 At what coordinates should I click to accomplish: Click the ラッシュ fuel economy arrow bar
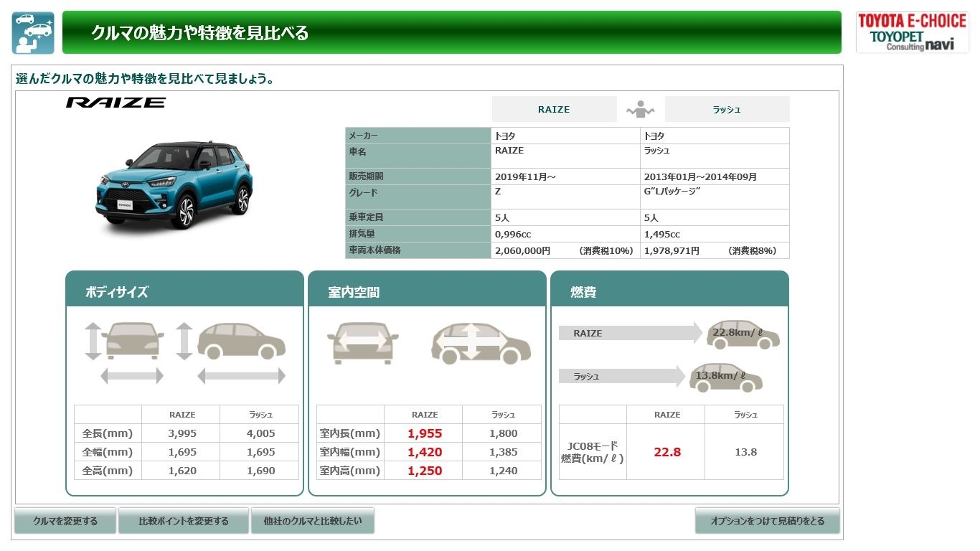pos(622,376)
